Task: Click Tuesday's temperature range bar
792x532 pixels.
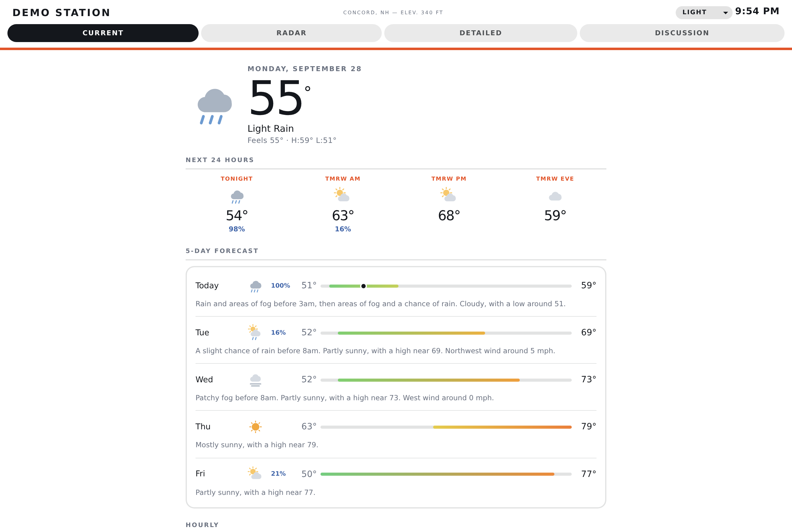Action: [446, 333]
